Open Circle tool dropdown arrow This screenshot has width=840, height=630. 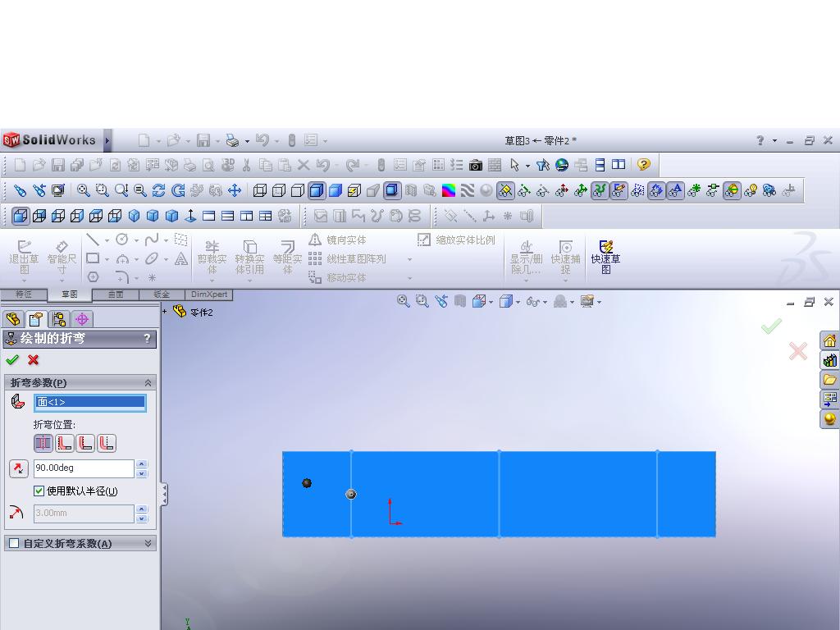click(x=137, y=240)
